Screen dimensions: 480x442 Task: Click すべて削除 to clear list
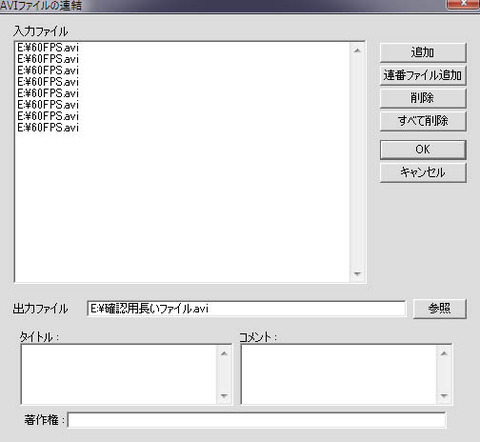click(x=423, y=121)
